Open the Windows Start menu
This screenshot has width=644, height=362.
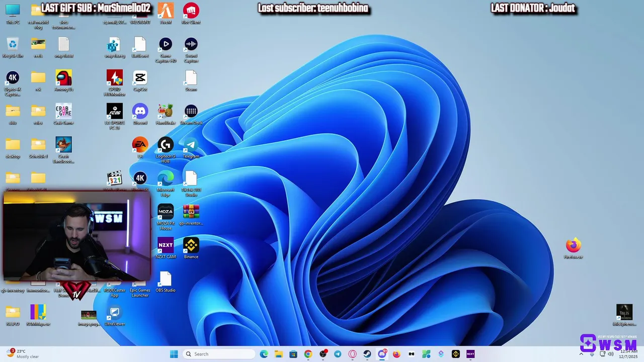[174, 354]
